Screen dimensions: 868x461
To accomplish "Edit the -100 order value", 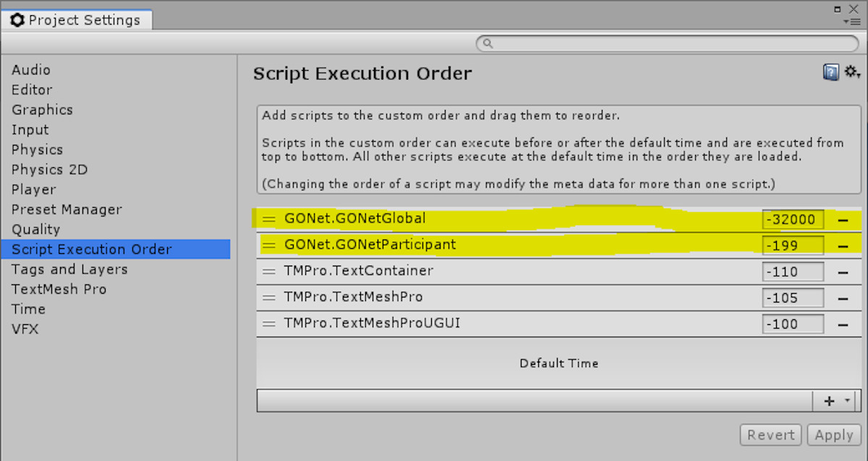I will pyautogui.click(x=793, y=324).
